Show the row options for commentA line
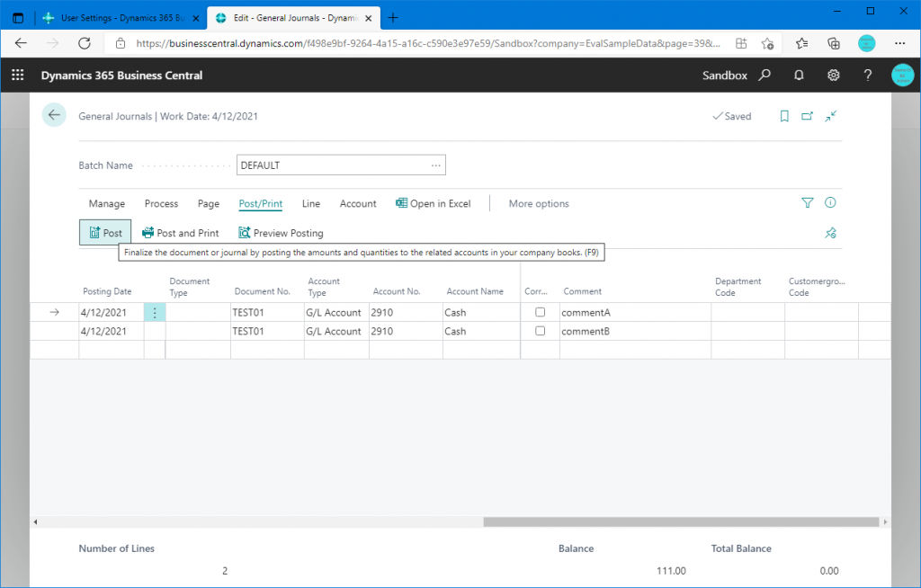The image size is (921, 588). (x=155, y=313)
